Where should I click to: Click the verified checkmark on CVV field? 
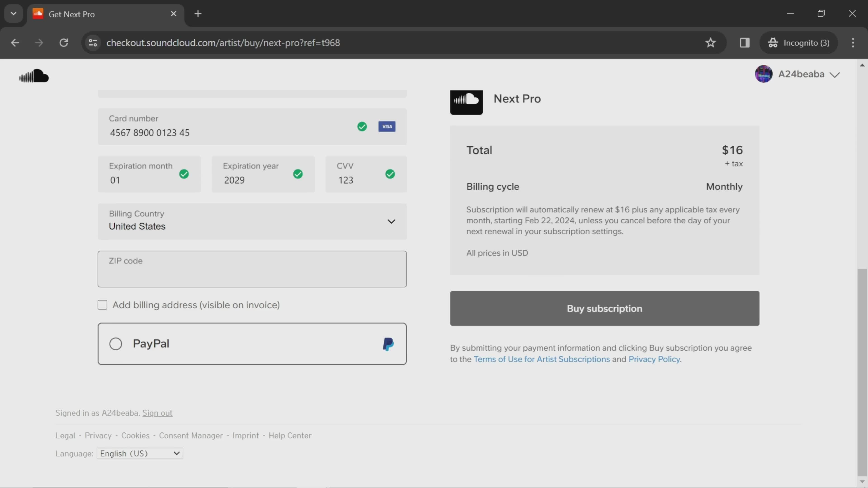(x=390, y=174)
